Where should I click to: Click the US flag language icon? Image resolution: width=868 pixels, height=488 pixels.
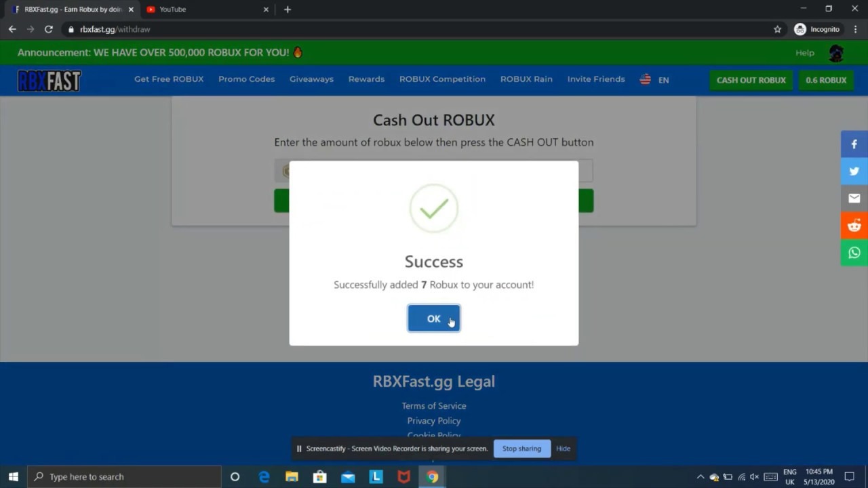[x=645, y=79]
